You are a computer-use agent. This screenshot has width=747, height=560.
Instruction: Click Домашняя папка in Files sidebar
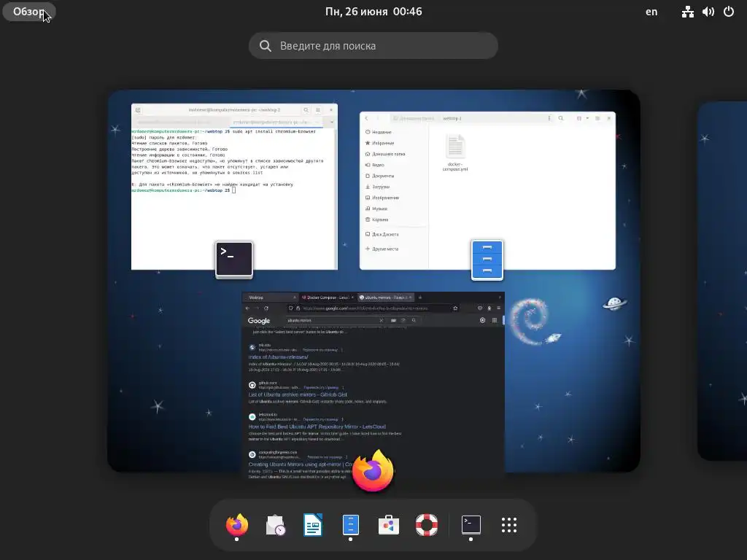point(388,154)
